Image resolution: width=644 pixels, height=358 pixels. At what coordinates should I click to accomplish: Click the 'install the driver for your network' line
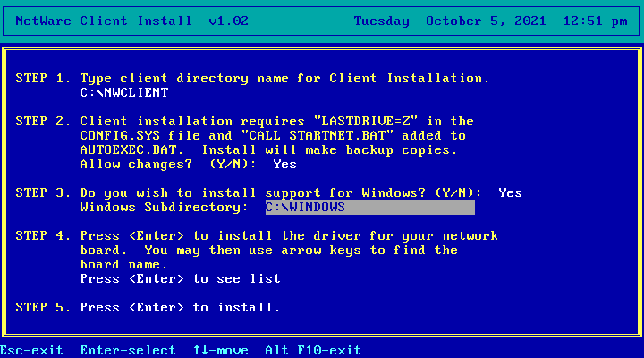[x=289, y=236]
